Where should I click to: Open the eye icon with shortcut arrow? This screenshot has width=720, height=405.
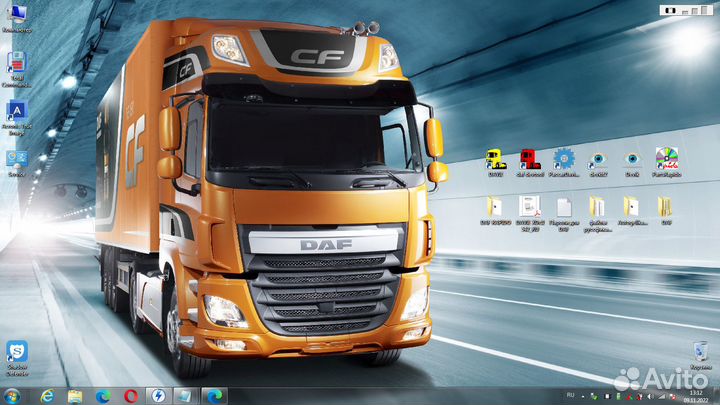pos(598,163)
